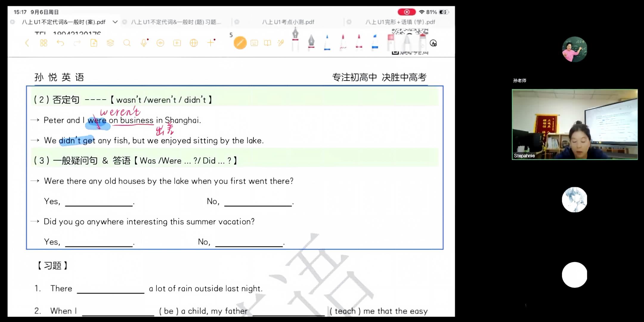Open the globe web icon
This screenshot has width=644, height=322.
[194, 43]
